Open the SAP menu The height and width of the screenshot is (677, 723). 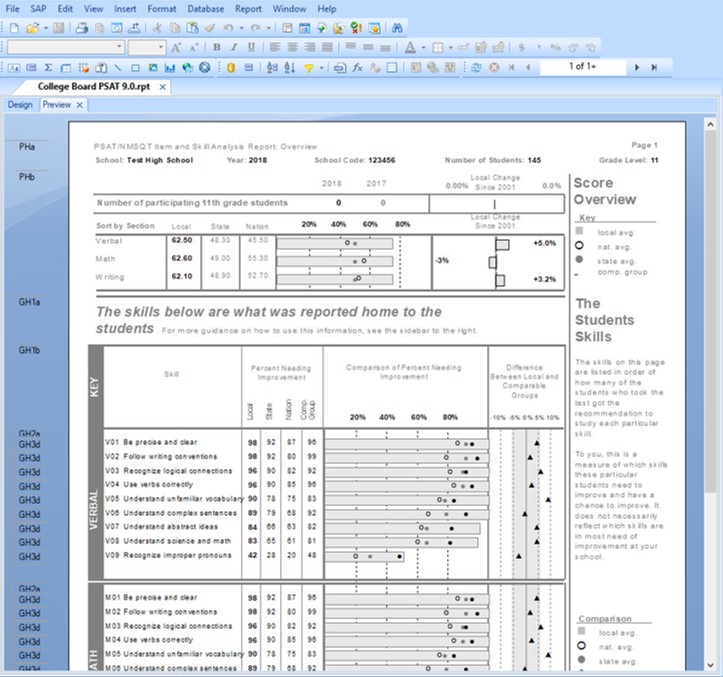coord(38,9)
